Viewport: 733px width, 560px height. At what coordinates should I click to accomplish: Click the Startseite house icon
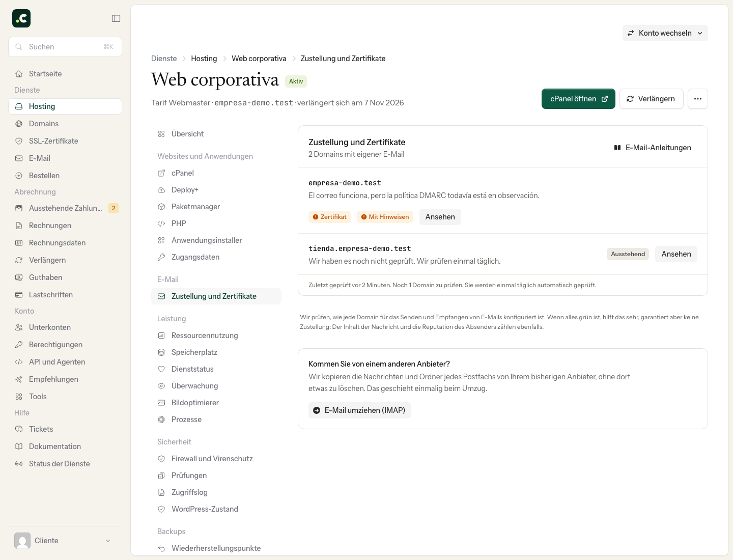tap(19, 74)
